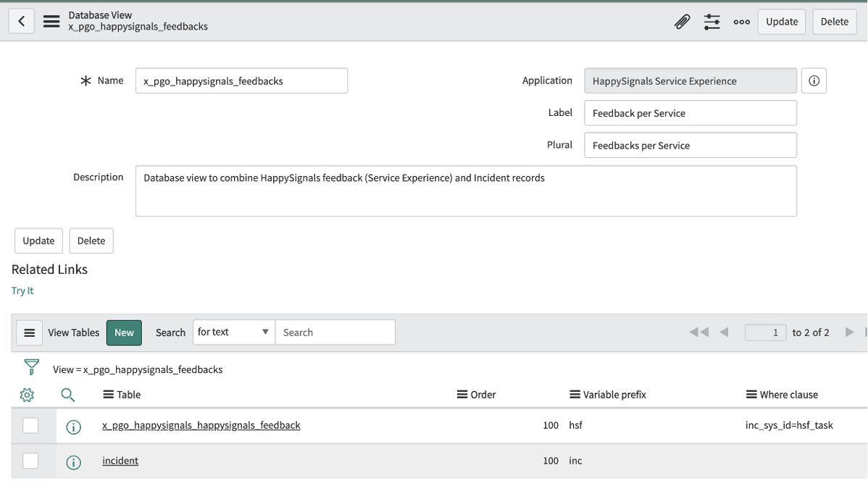Sort by the Where clause column header
The image size is (868, 489).
coord(789,395)
